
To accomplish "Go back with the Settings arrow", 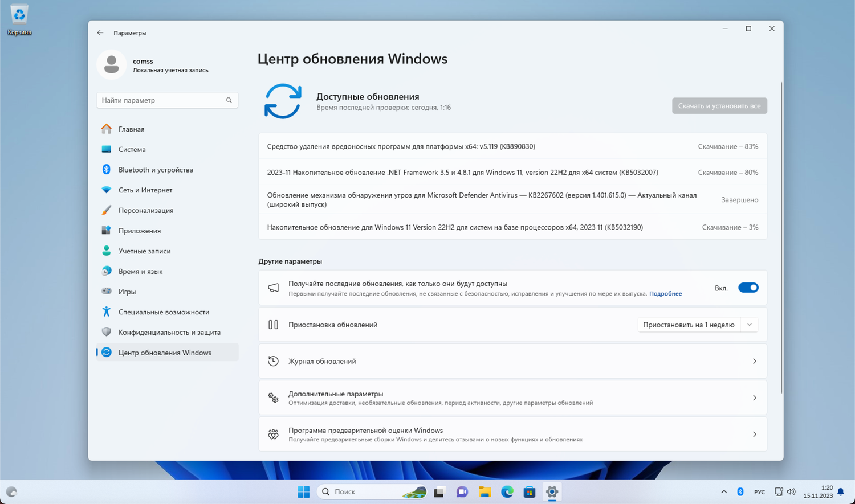I will [100, 33].
